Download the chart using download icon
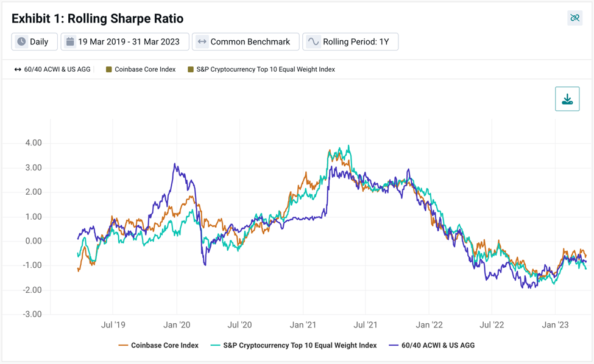Viewport: 594px width, 364px height. click(x=567, y=99)
